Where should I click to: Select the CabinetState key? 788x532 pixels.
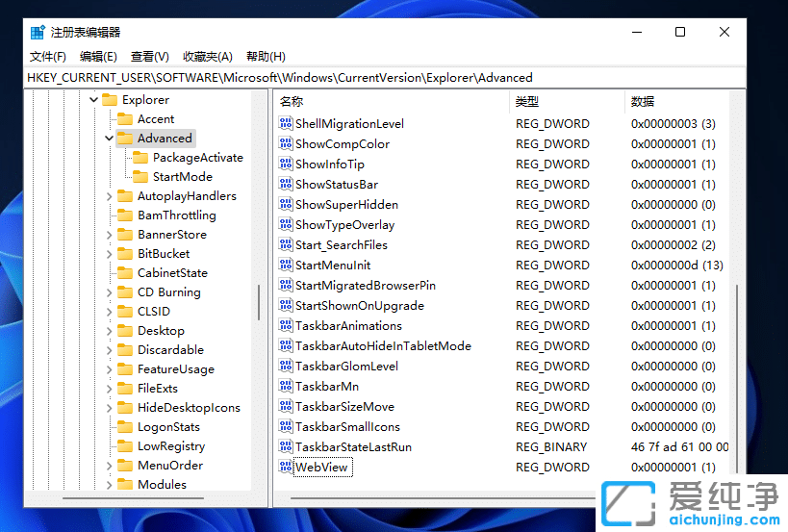pos(172,273)
